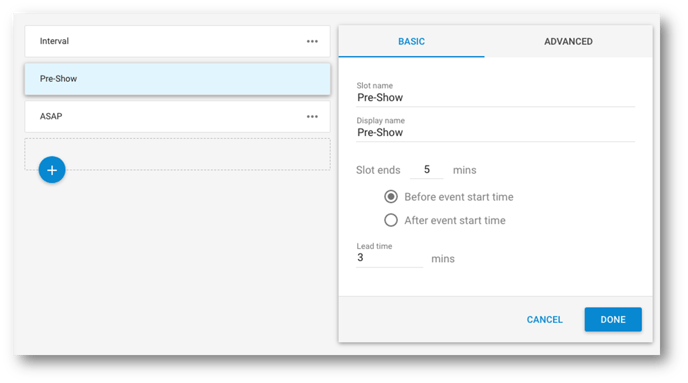Click the DONE button
Screen dimensions: 688x383
click(x=613, y=319)
